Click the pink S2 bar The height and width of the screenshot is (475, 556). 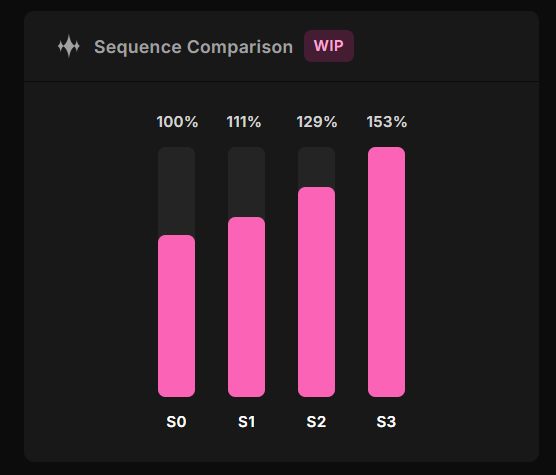point(316,292)
